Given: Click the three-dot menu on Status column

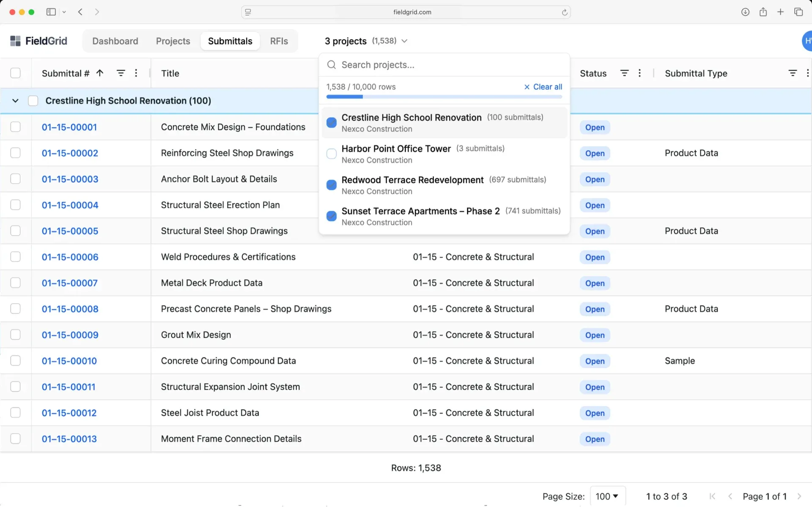Looking at the screenshot, I should (x=639, y=73).
